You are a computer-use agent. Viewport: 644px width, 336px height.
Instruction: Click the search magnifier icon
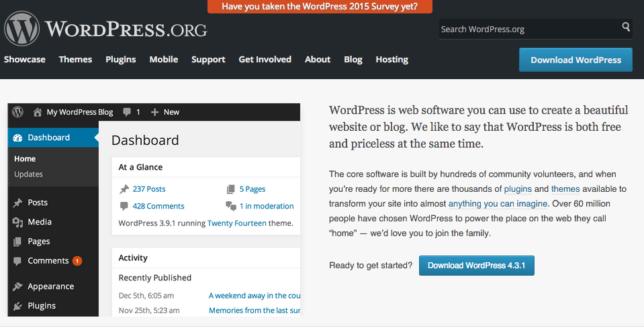[x=626, y=27]
